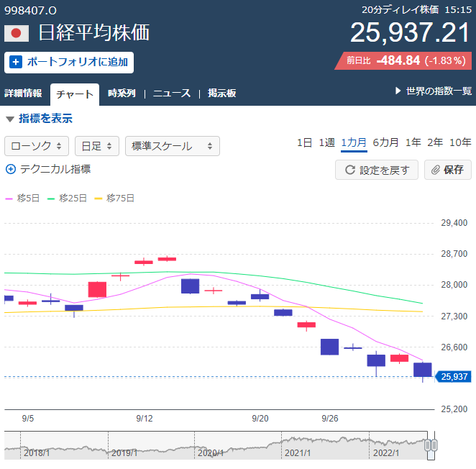The width and height of the screenshot is (476, 469).
Task: Click the 9/12 date axis label
Action: [x=145, y=418]
